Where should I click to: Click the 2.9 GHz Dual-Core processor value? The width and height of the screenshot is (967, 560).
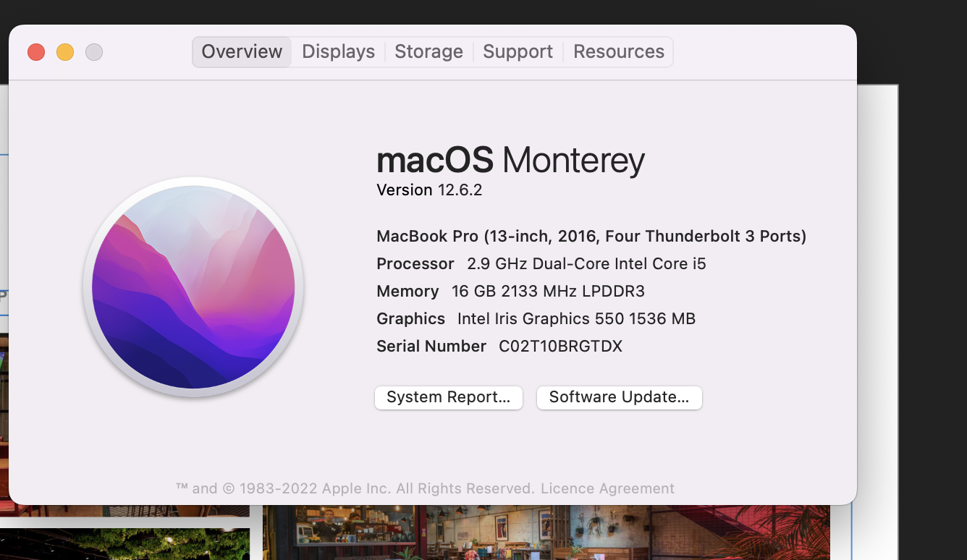tap(586, 264)
